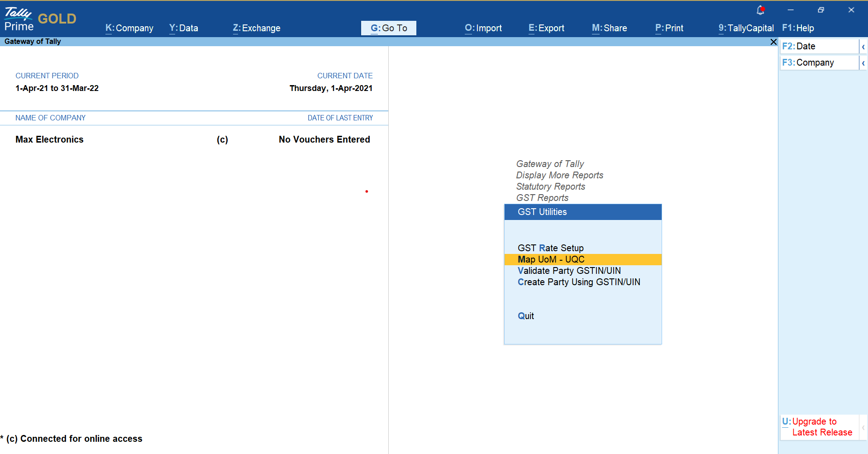Screen dimensions: 868x454
Task: Open the M: Share menu
Action: tap(609, 28)
